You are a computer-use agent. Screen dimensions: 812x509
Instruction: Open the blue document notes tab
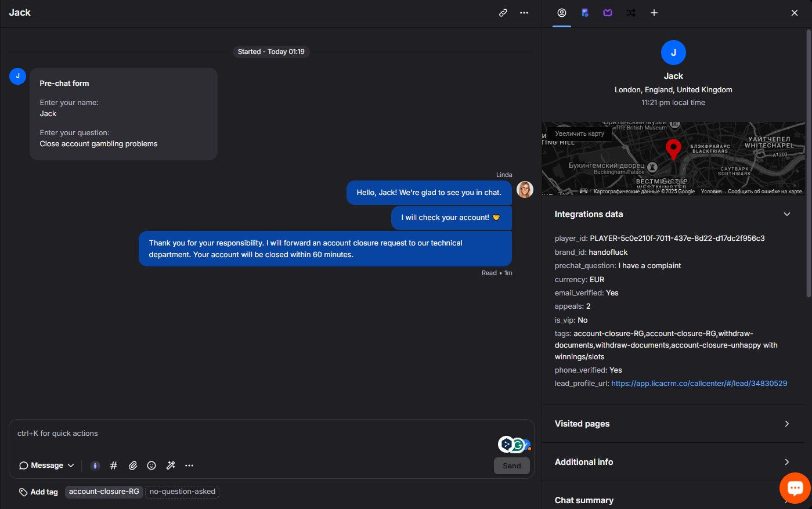[585, 13]
